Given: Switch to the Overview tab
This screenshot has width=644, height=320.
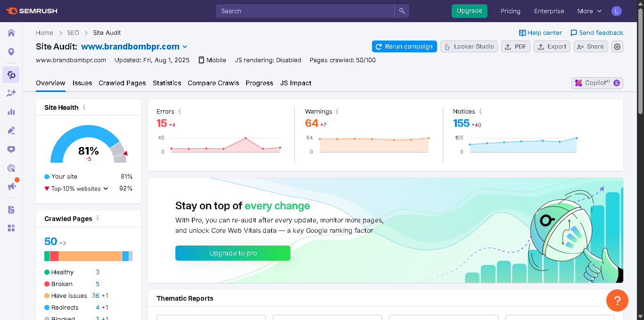Looking at the screenshot, I should [x=50, y=83].
